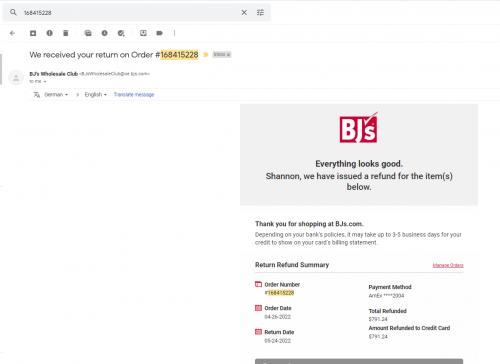
Task: Click the sender's avatar icon
Action: pyautogui.click(x=16, y=78)
